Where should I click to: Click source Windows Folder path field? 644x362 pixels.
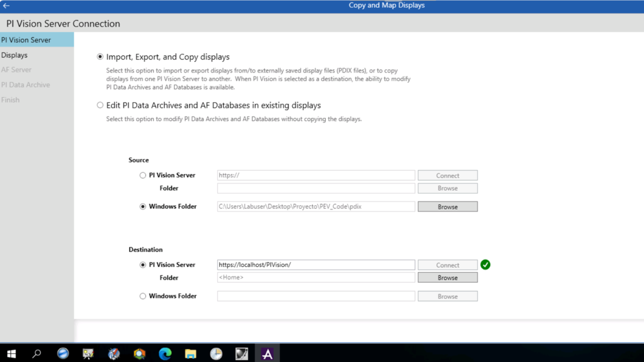click(x=316, y=206)
